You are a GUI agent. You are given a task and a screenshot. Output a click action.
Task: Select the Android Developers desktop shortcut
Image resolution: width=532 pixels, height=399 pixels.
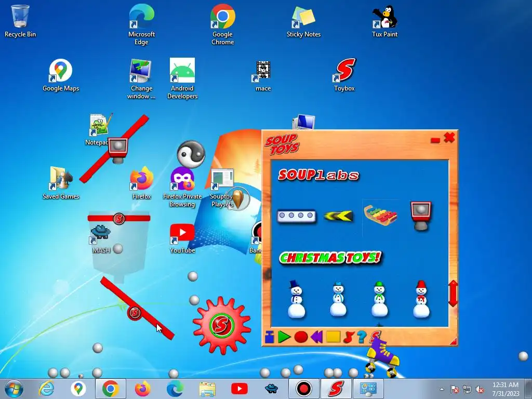point(182,79)
